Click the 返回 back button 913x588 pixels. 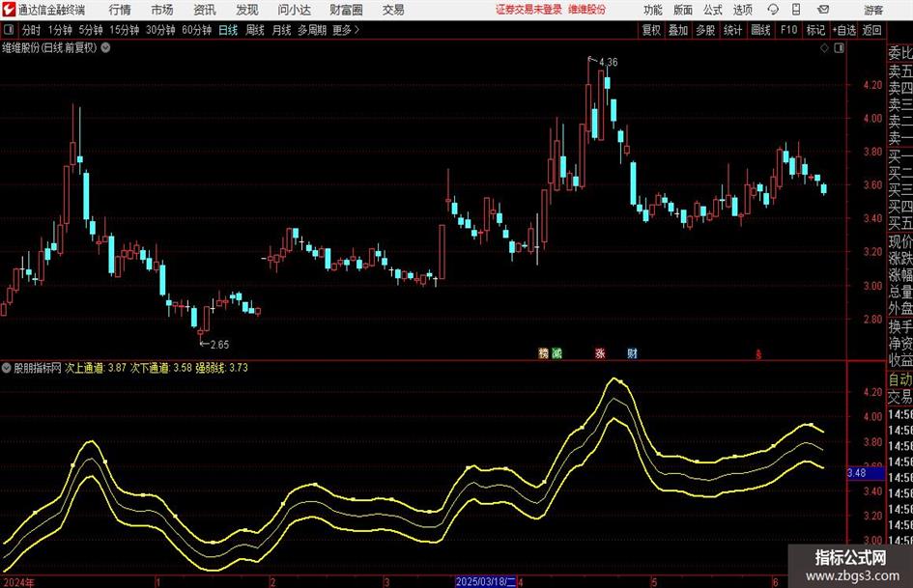[x=871, y=30]
